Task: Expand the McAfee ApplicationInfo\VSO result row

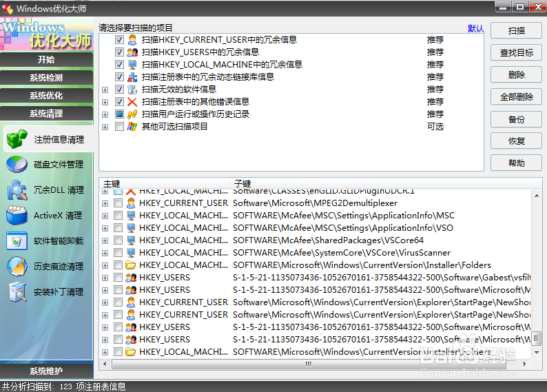Action: 105,228
